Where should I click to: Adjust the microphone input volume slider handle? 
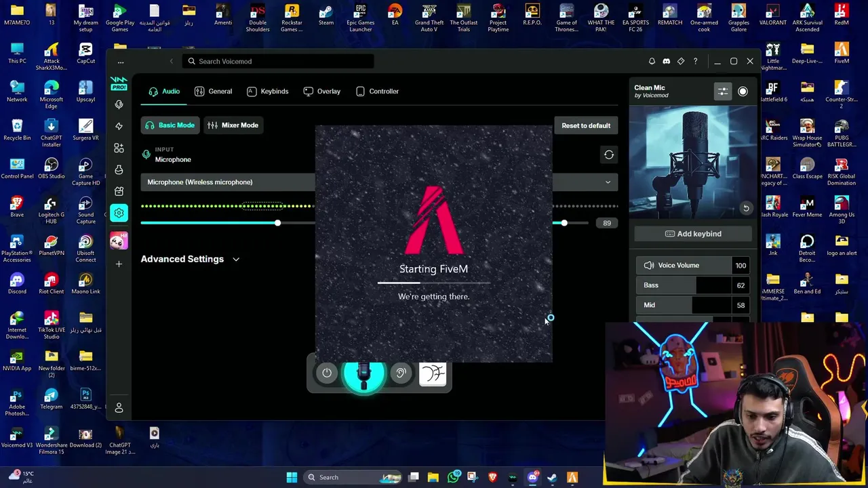pyautogui.click(x=277, y=223)
